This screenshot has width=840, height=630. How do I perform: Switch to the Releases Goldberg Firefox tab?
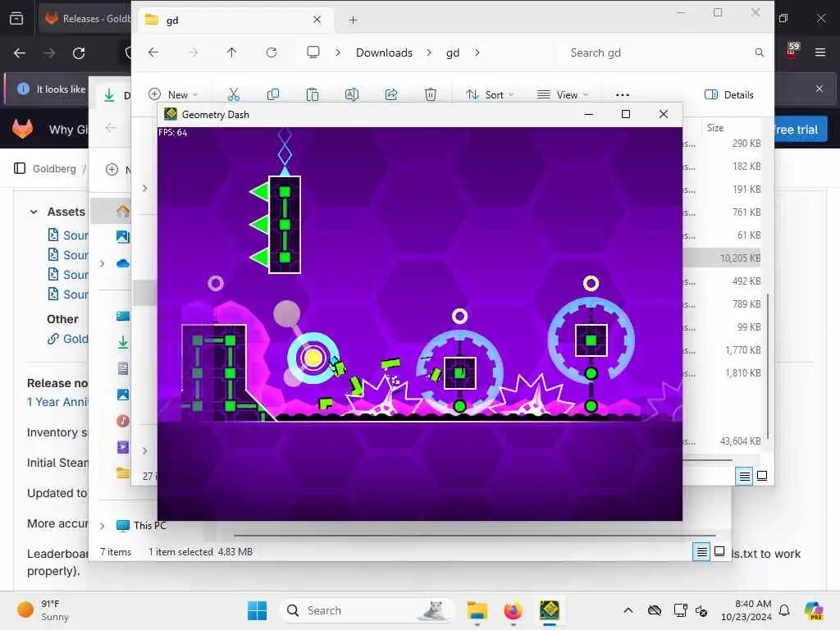[85, 18]
